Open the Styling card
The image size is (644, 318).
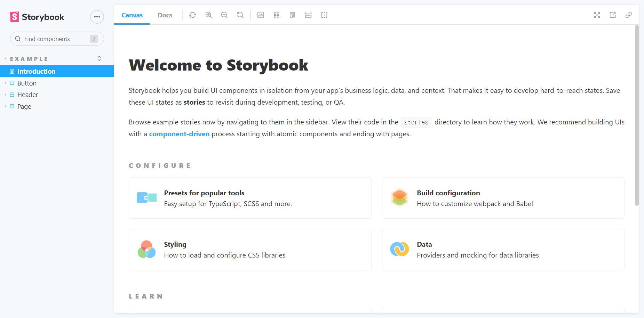250,250
